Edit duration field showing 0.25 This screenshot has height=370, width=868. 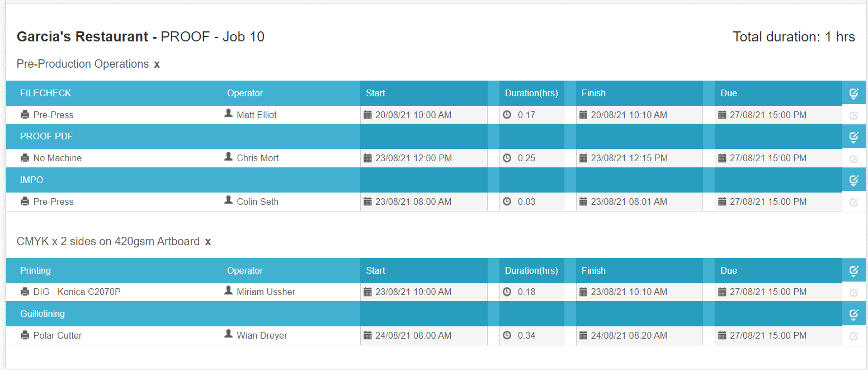(532, 158)
